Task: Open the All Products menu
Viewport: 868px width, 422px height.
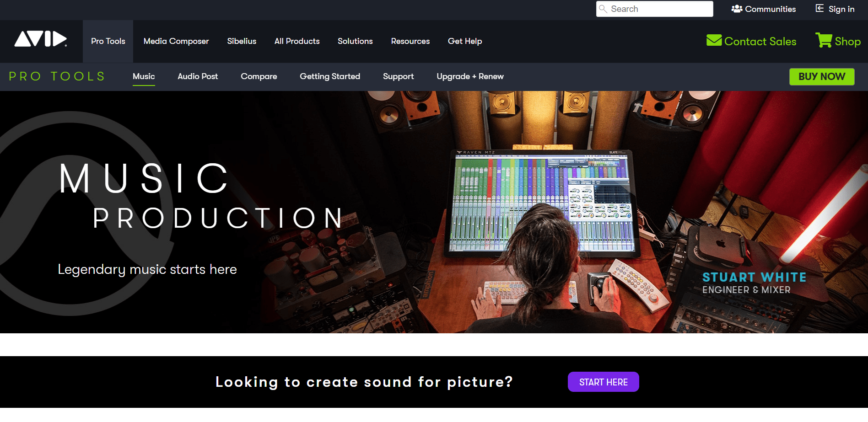Action: coord(297,41)
